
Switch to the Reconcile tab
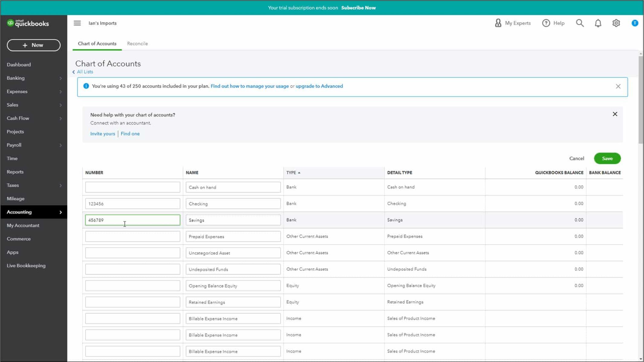[x=137, y=44]
